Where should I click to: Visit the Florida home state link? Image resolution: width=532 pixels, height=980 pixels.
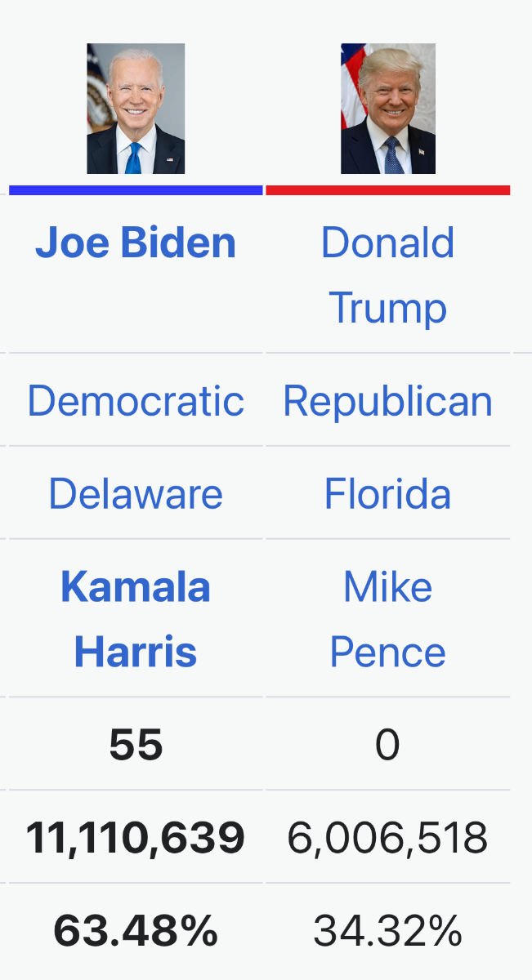[388, 493]
